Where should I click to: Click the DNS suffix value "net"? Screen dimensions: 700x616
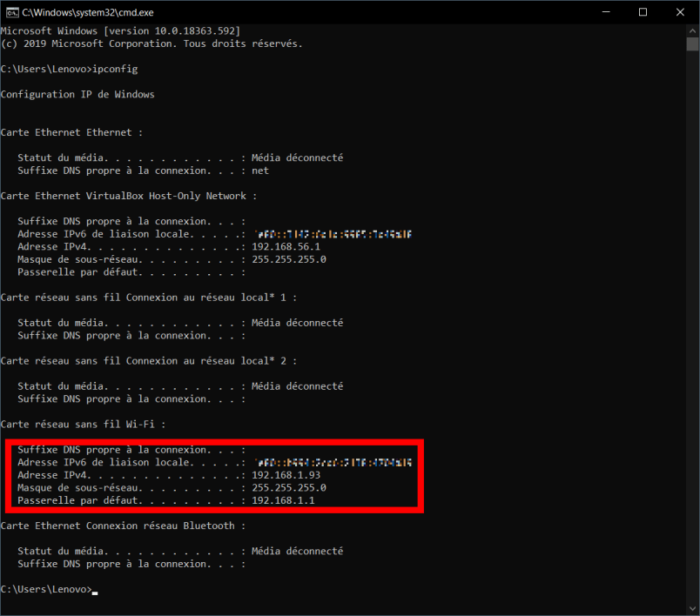(x=260, y=171)
